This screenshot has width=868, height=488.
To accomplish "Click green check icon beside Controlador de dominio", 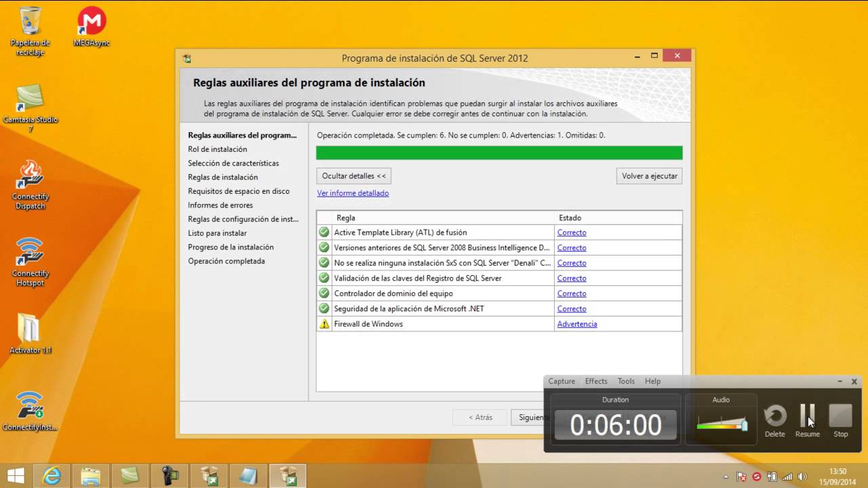I will (324, 293).
